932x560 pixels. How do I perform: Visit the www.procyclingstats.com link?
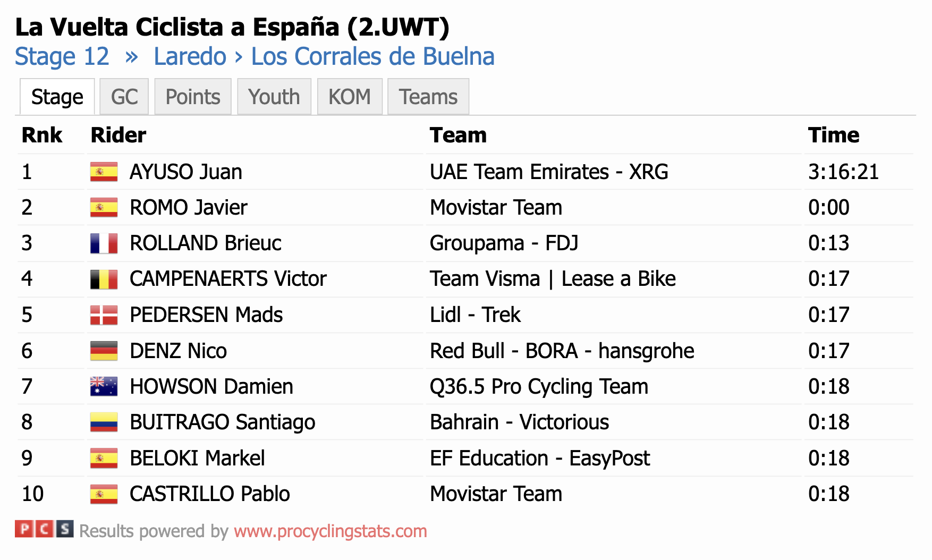click(x=331, y=531)
